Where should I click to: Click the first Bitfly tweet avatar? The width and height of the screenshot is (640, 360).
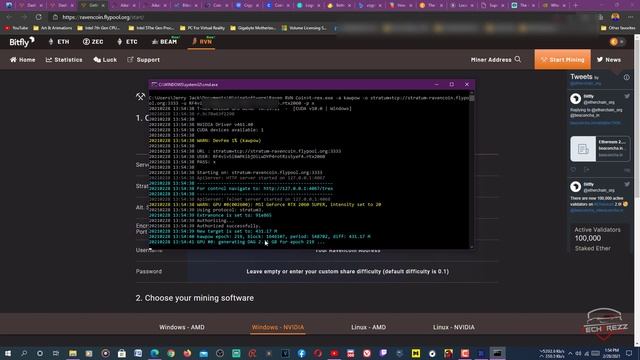pos(576,98)
